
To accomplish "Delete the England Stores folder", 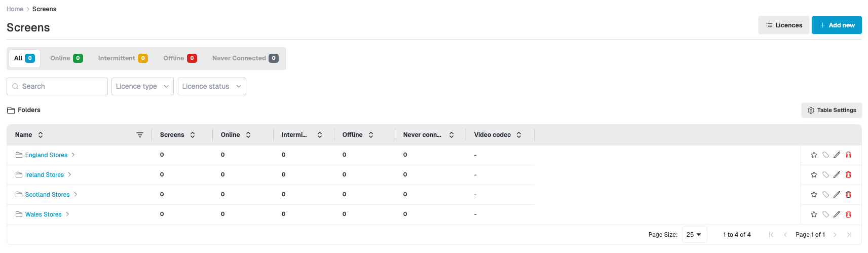I will tap(848, 155).
